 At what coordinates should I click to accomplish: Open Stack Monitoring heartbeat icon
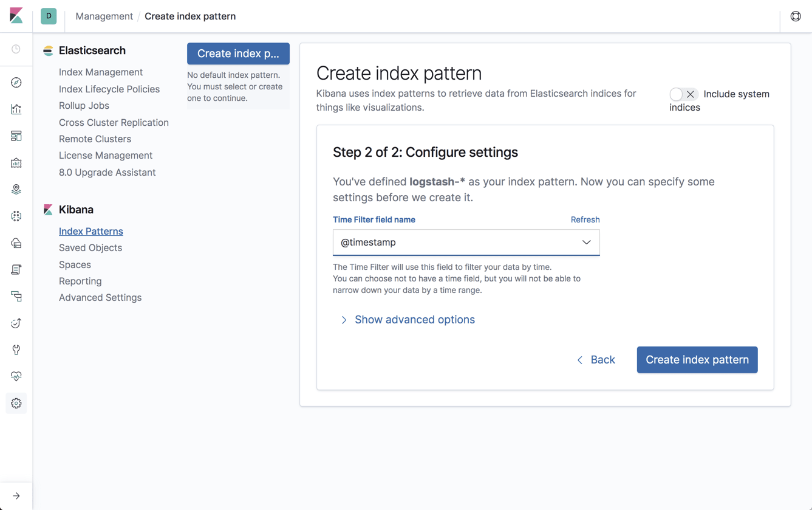16,376
